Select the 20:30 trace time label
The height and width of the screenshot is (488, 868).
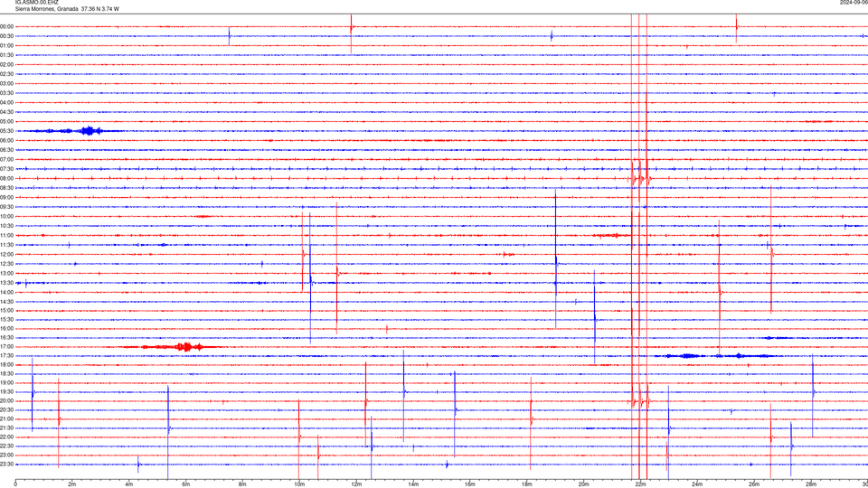[7, 410]
